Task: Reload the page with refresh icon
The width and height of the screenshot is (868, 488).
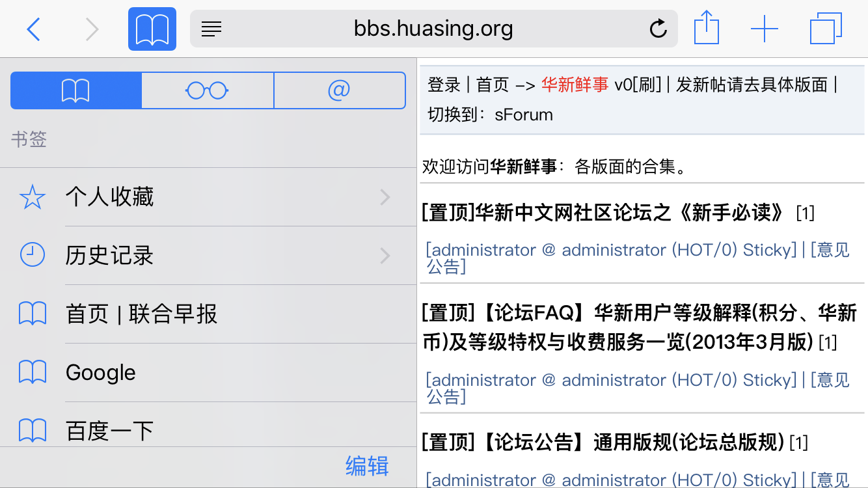Action: (x=658, y=29)
